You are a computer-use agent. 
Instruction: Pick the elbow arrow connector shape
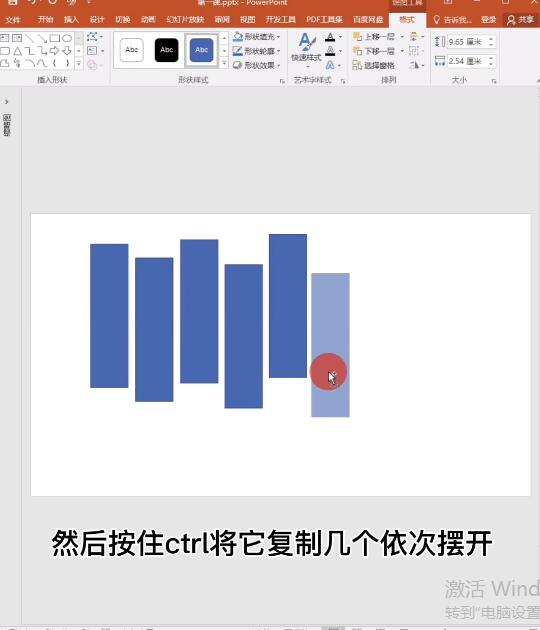(x=42, y=51)
